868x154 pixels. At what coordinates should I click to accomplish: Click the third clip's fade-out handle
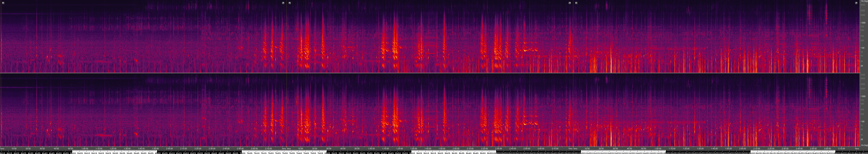[x=856, y=3]
